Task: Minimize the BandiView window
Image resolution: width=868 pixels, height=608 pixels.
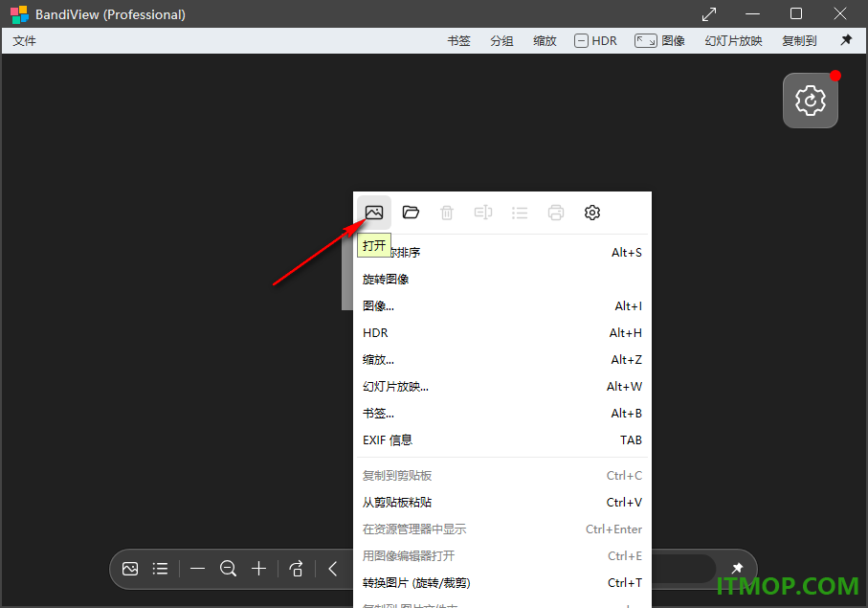Action: (752, 13)
